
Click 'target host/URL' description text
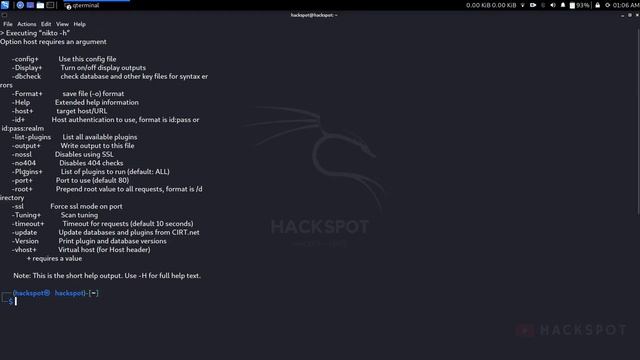[82, 111]
